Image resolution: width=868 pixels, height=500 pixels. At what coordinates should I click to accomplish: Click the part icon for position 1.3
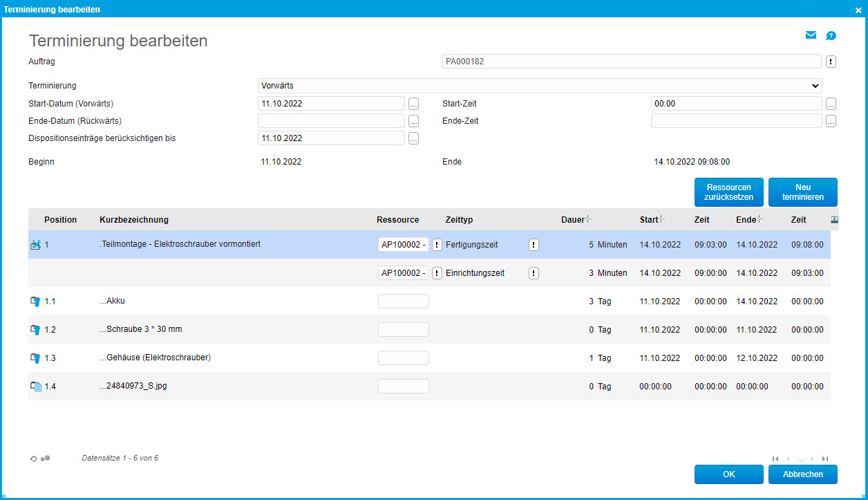36,358
